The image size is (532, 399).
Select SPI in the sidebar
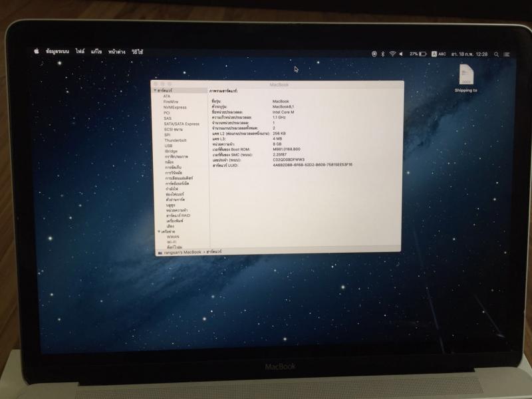tap(168, 135)
